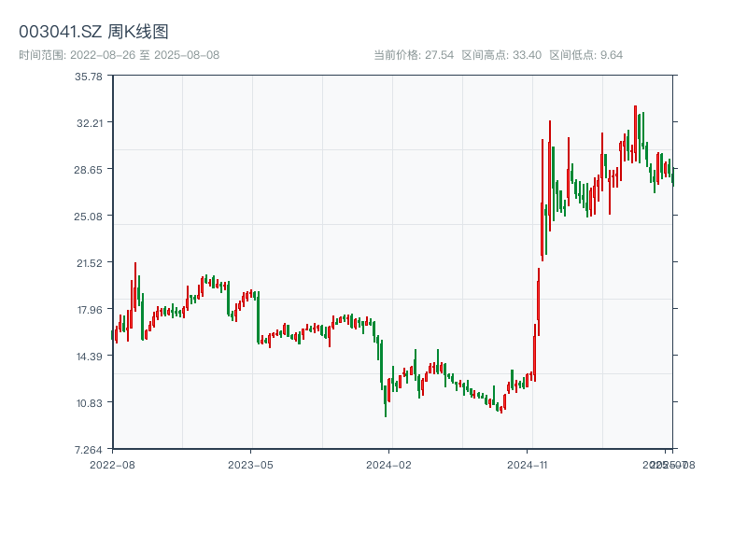Image resolution: width=747 pixels, height=560 pixels.
Task: Click the 时间范围 date range text
Action: (119, 55)
